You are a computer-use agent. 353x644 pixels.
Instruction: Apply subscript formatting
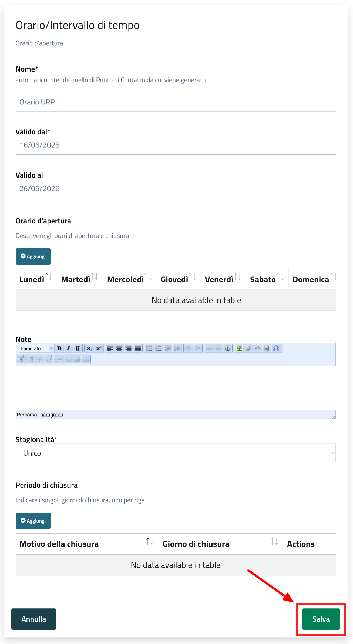click(x=89, y=348)
